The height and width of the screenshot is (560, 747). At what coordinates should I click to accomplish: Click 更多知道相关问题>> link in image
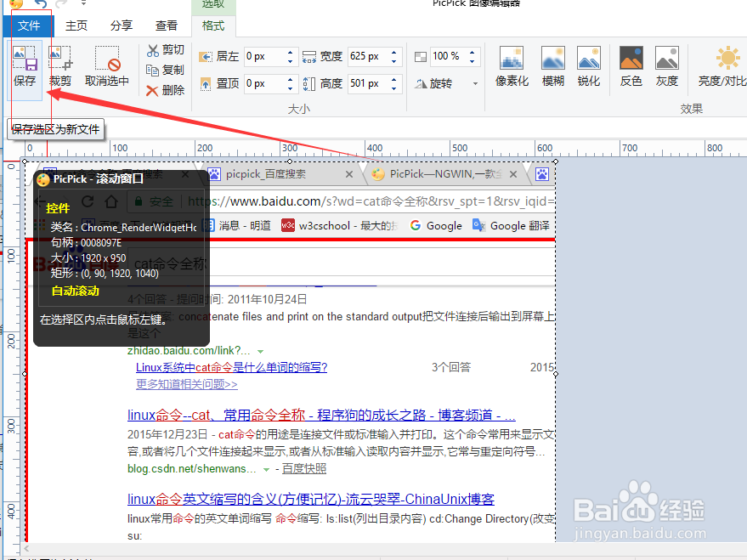187,384
